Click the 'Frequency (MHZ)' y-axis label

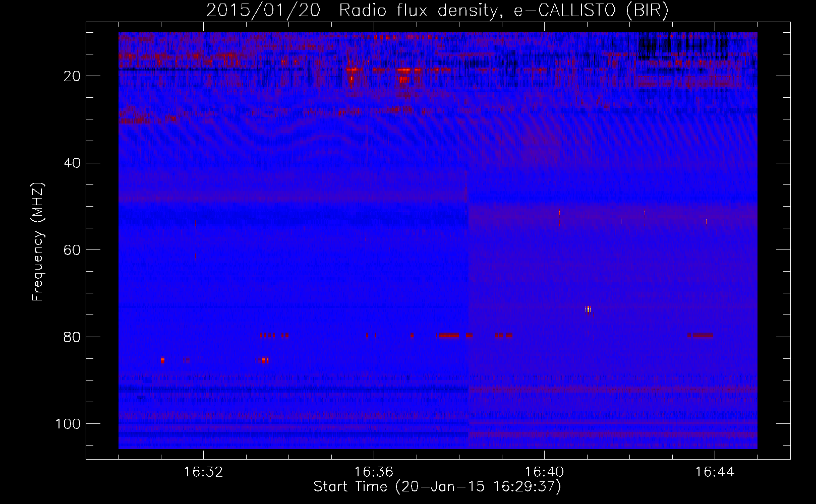tap(38, 241)
